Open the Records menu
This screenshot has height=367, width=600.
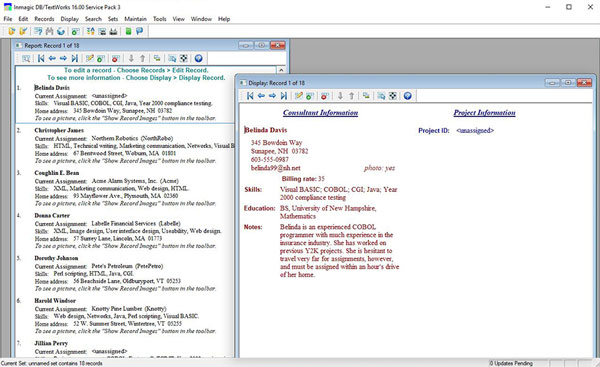tap(44, 19)
